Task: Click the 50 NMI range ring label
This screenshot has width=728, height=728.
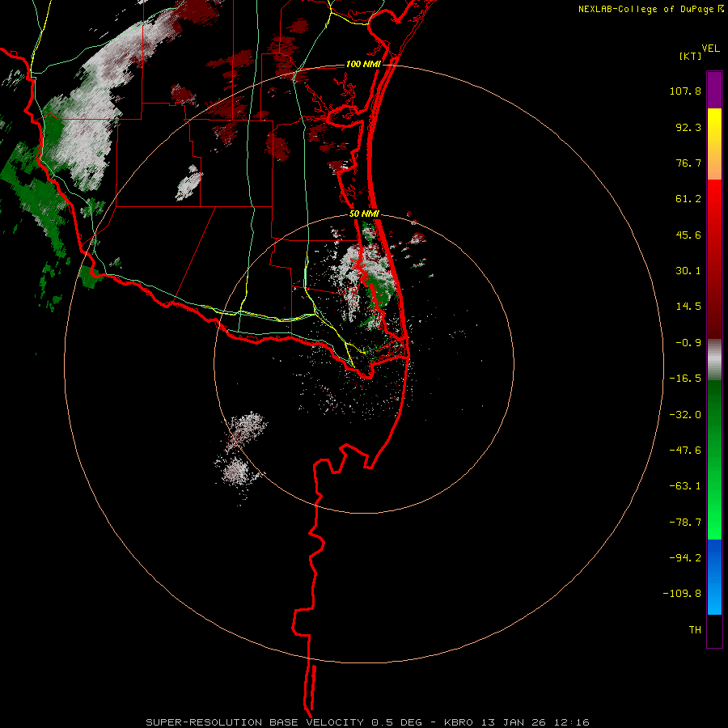Action: (x=365, y=214)
